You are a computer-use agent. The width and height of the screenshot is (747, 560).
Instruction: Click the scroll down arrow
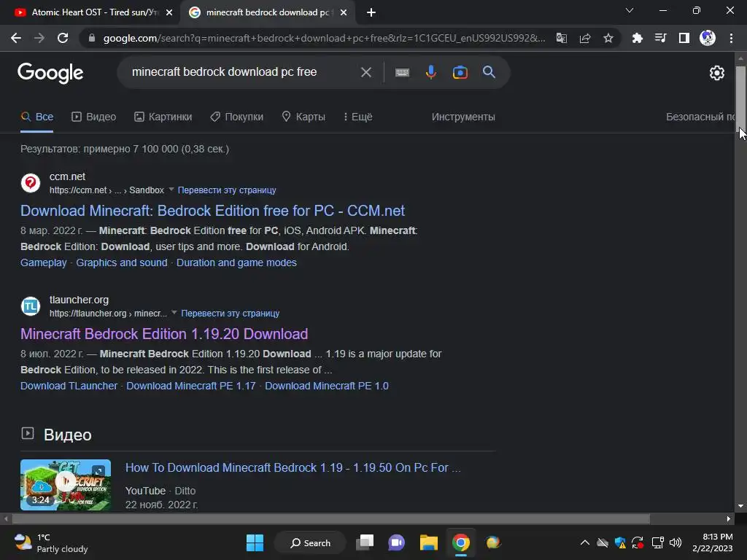(x=740, y=506)
